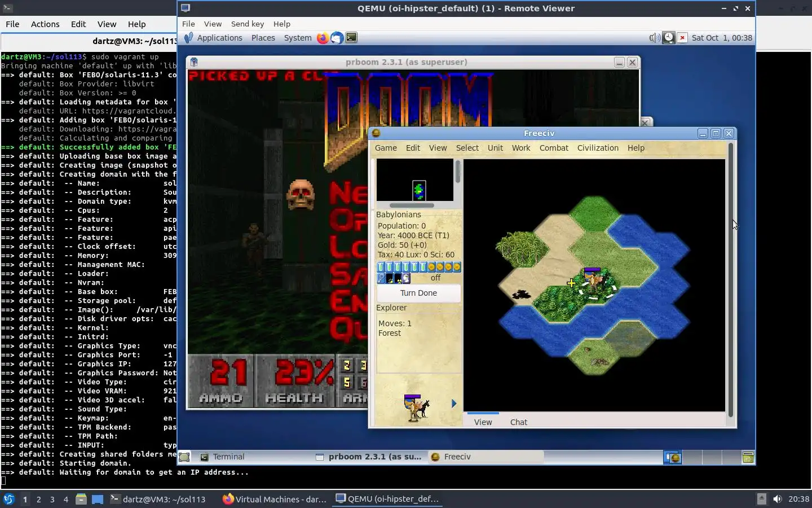Click the government indicator icon
This screenshot has width=812, height=508.
pyautogui.click(x=406, y=278)
